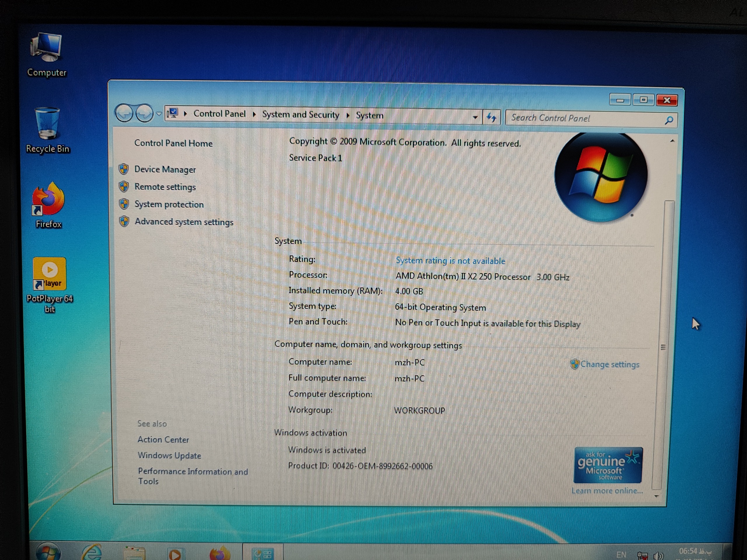This screenshot has height=560, width=747.
Task: Open Windows Update under See also
Action: (169, 455)
